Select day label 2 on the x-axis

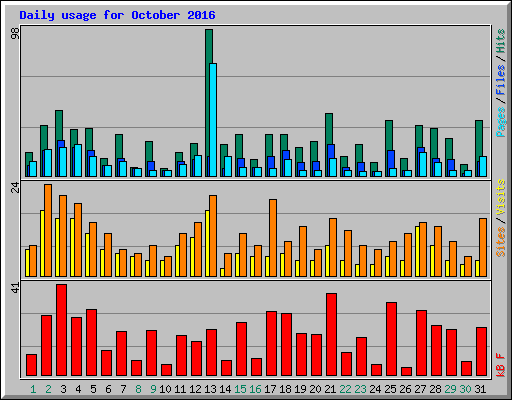(48, 389)
